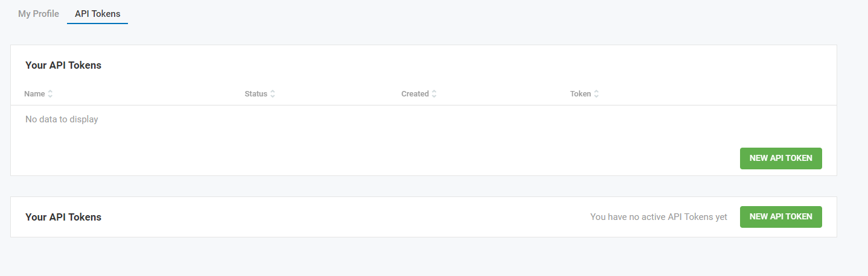This screenshot has width=868, height=276.
Task: Click the descending sort arrow beside Name
Action: (x=50, y=96)
